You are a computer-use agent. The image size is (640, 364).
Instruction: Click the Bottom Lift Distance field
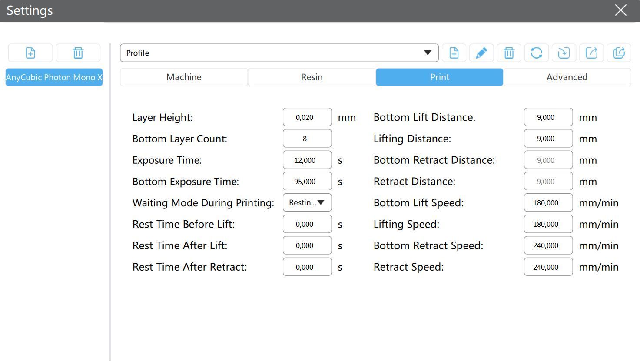548,117
